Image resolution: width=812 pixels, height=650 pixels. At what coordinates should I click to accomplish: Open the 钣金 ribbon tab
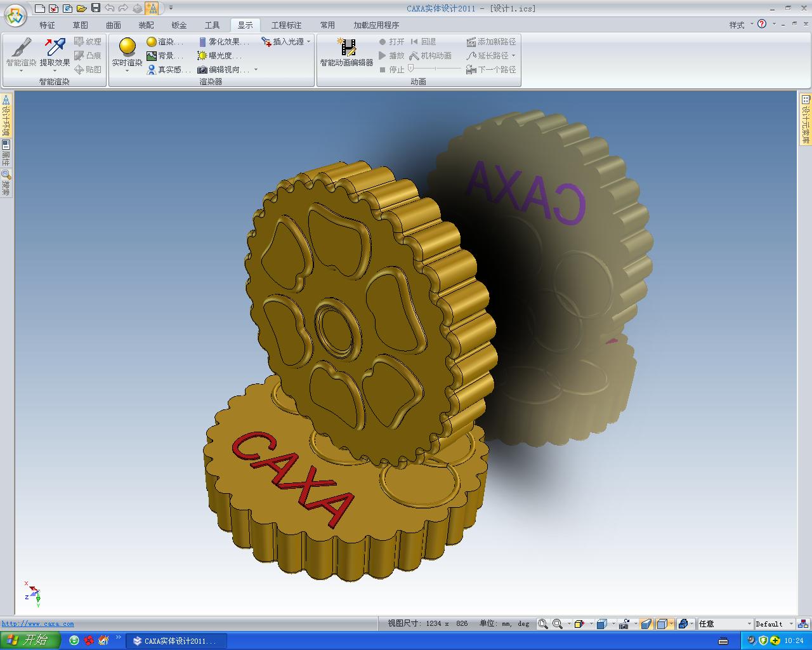pos(180,25)
